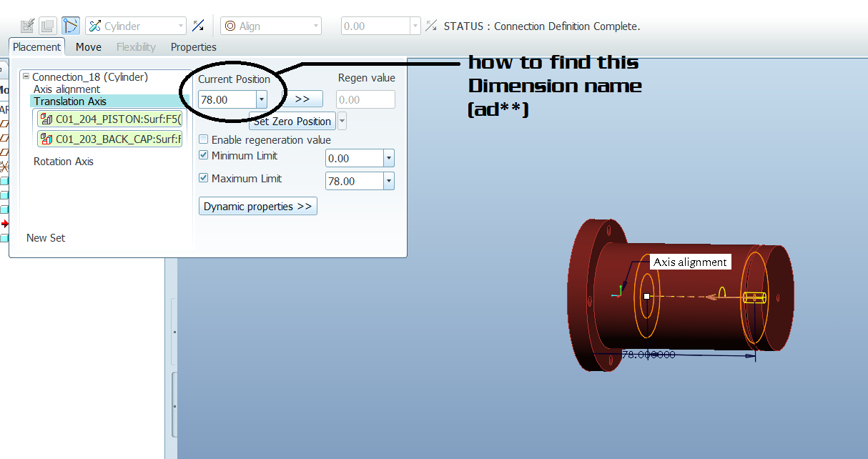
Task: Open the dropdown arrow beside Set Zero Position
Action: point(342,121)
